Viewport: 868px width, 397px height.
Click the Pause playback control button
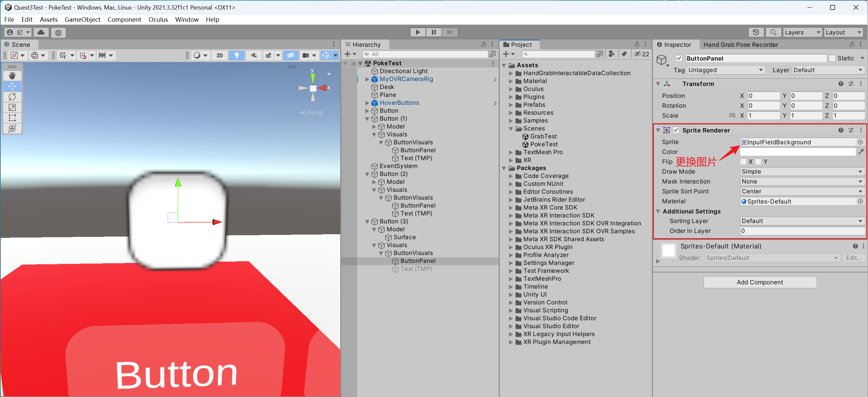pyautogui.click(x=434, y=32)
